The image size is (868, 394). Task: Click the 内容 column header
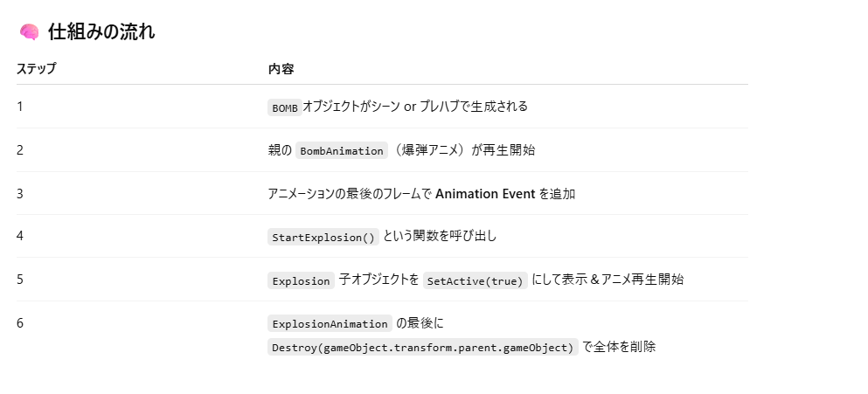(281, 69)
